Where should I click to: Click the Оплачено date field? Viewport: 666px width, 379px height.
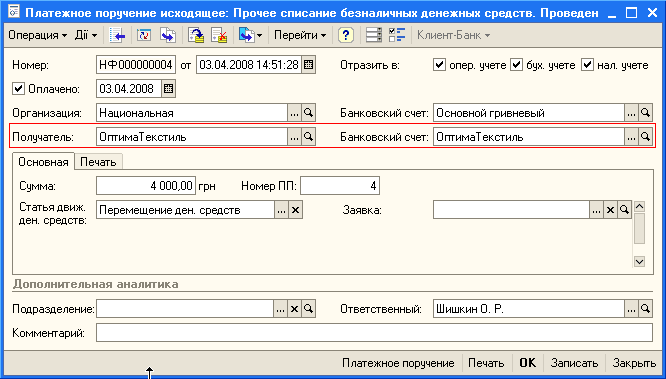(129, 89)
